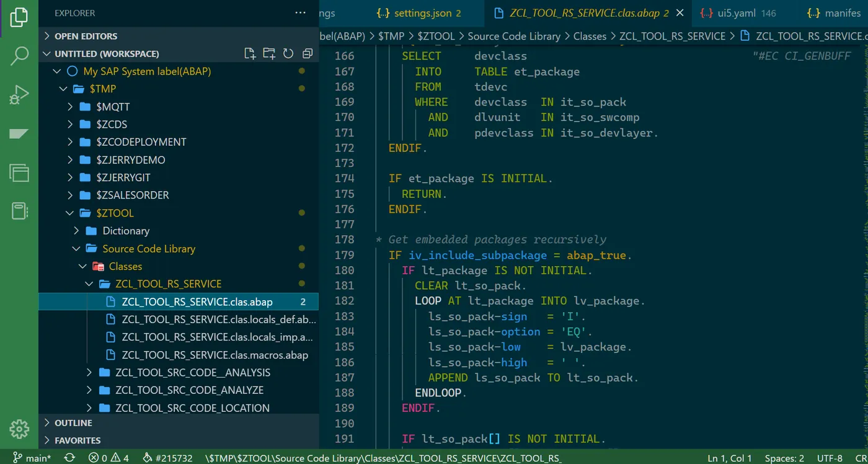Open ZCL_TOOL_RS_SERVICE.clas.locals_def file
The image size is (868, 464).
[x=179, y=319]
